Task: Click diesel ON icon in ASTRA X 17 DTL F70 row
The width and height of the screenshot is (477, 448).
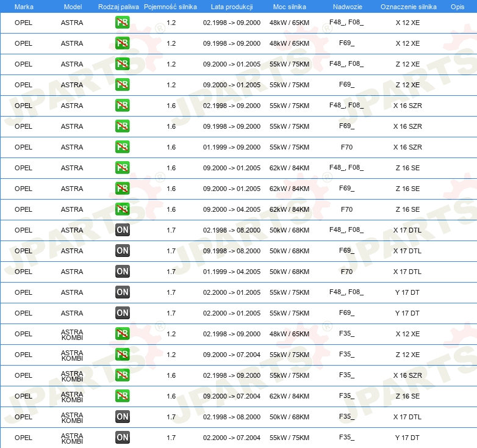Action: tap(122, 272)
